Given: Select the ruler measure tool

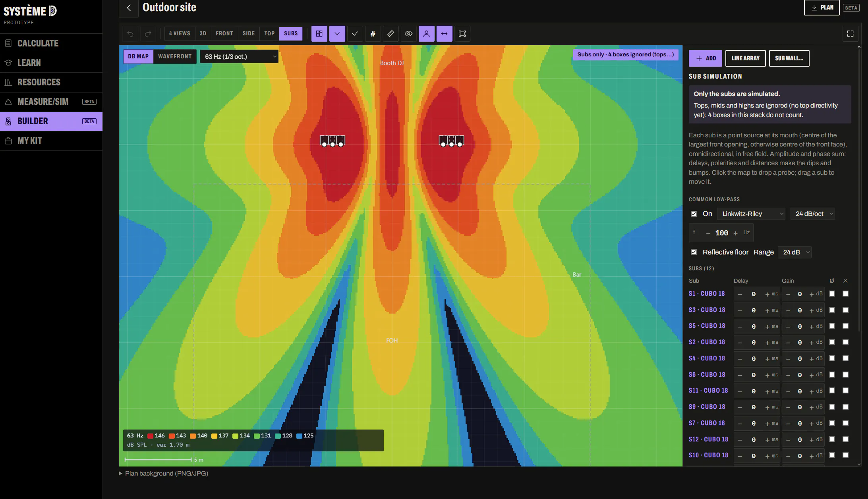Looking at the screenshot, I should 391,34.
